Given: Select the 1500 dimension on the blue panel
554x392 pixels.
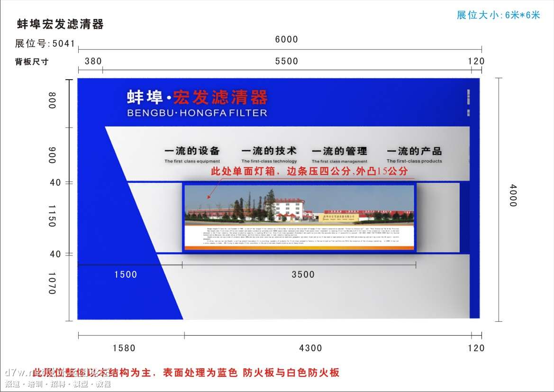Looking at the screenshot, I should click(126, 274).
